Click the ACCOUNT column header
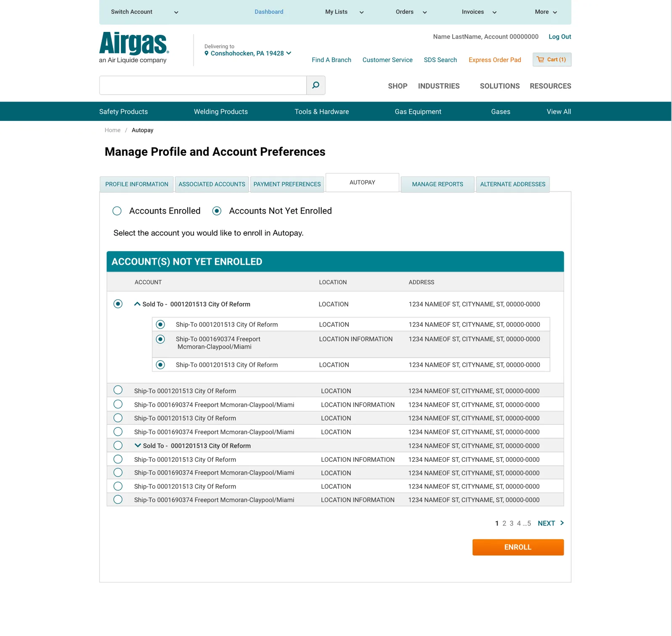Viewport: 672px width, 636px height. point(148,282)
